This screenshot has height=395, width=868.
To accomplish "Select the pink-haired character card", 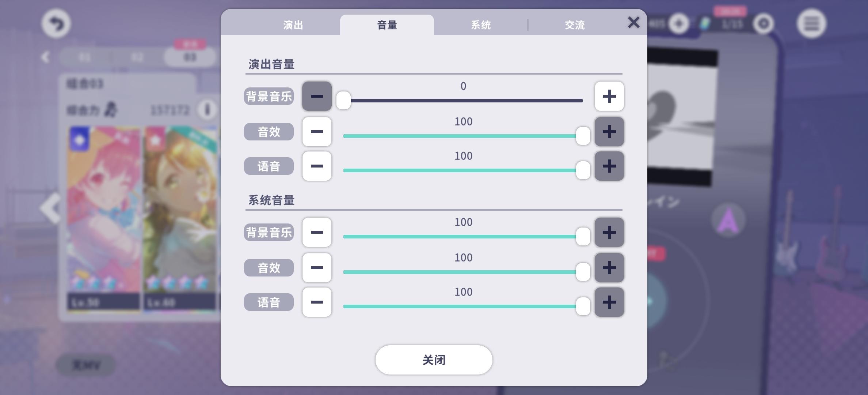I will coord(104,219).
